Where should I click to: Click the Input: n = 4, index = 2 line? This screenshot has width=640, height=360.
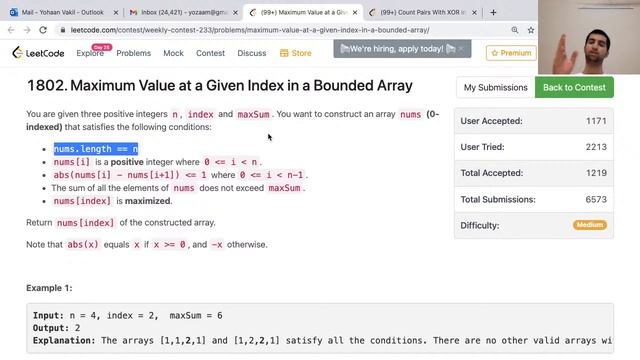[x=128, y=316]
